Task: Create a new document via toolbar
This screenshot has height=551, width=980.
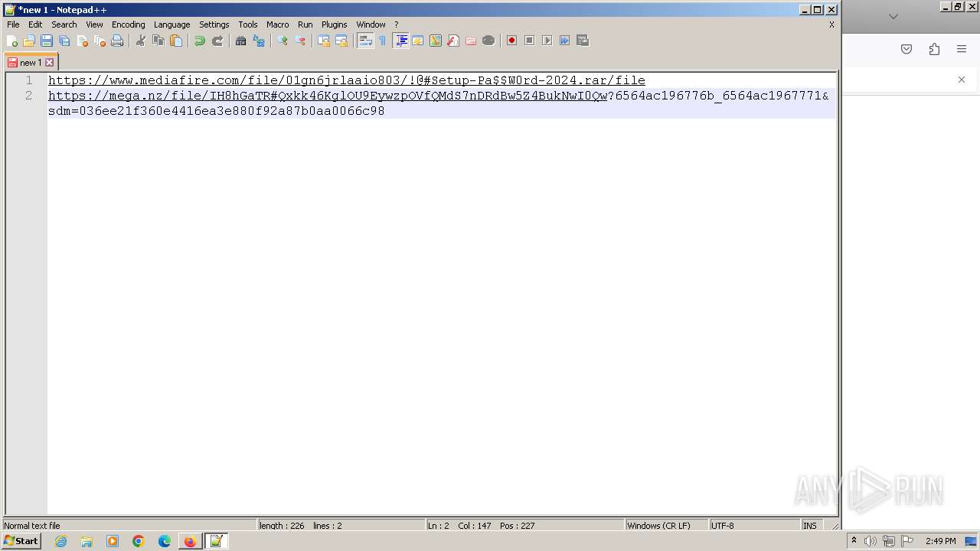Action: [x=12, y=41]
